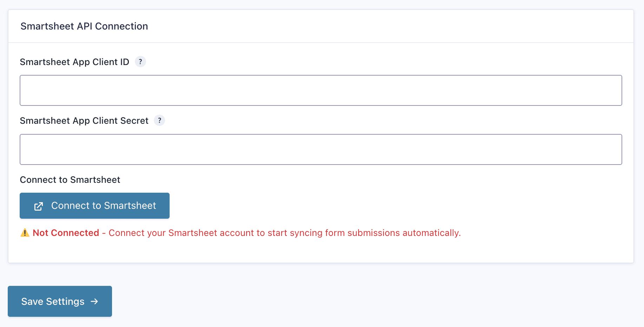
Task: Click the yellow warning triangle icon
Action: point(25,233)
